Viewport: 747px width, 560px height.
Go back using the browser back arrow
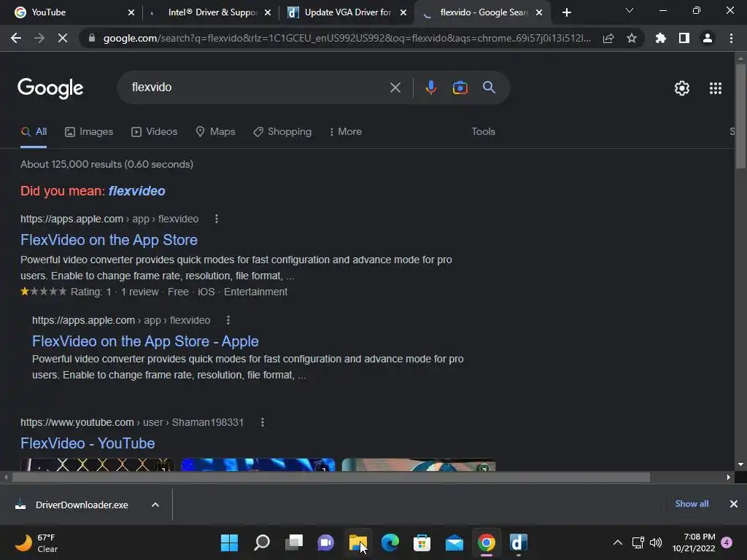coord(16,38)
